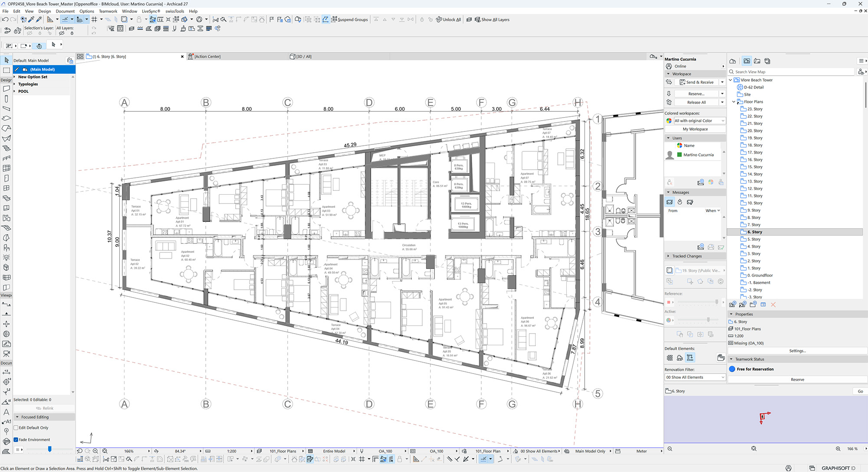Open the Project Map icon in Navigator
This screenshot has width=868, height=472.
click(733, 61)
